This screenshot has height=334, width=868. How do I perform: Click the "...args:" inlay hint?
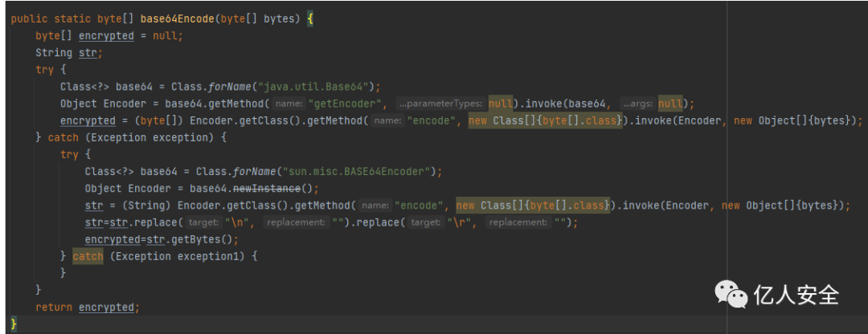(637, 104)
